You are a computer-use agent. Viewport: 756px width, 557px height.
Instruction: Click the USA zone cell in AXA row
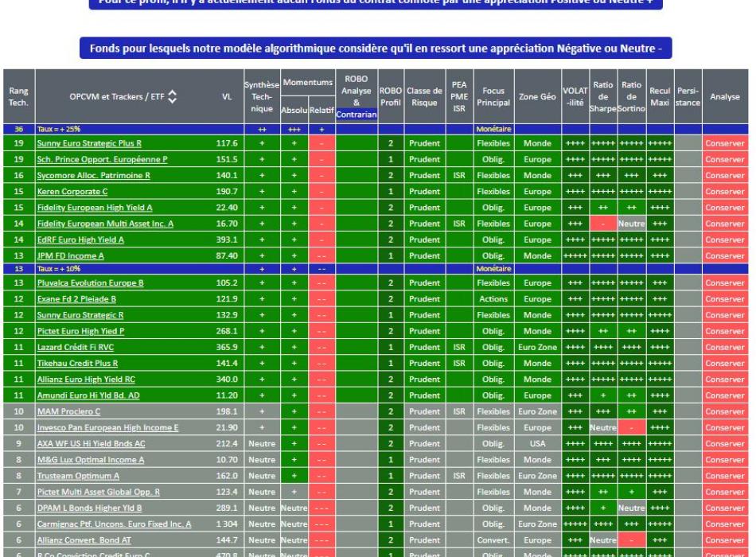click(x=538, y=444)
